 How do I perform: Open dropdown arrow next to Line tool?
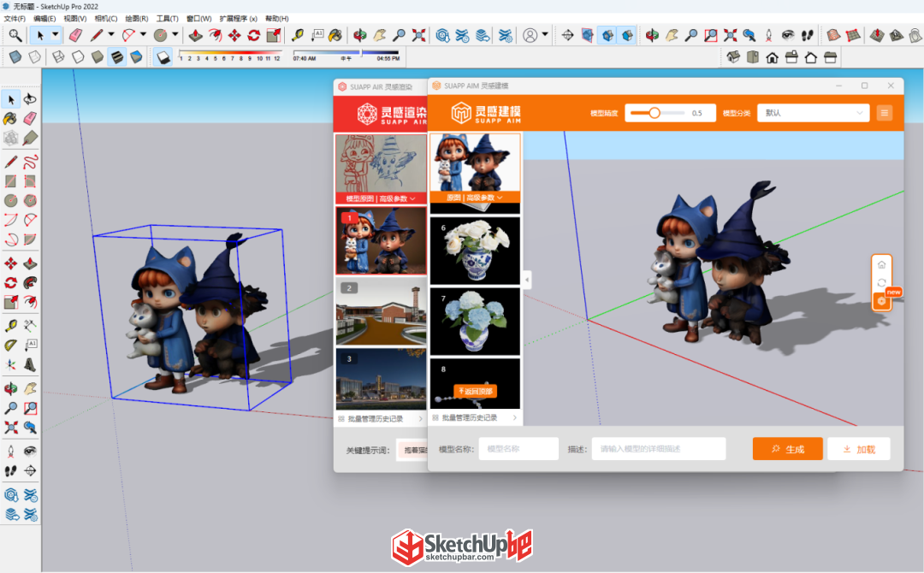pyautogui.click(x=110, y=35)
